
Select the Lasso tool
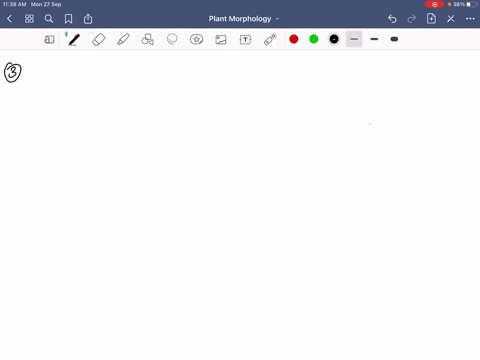point(172,39)
